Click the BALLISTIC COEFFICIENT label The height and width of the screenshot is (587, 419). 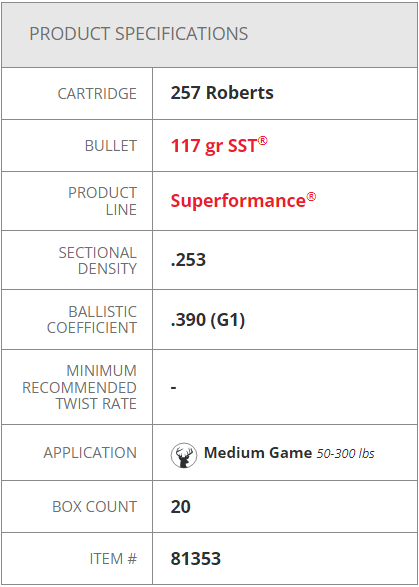pos(92,320)
